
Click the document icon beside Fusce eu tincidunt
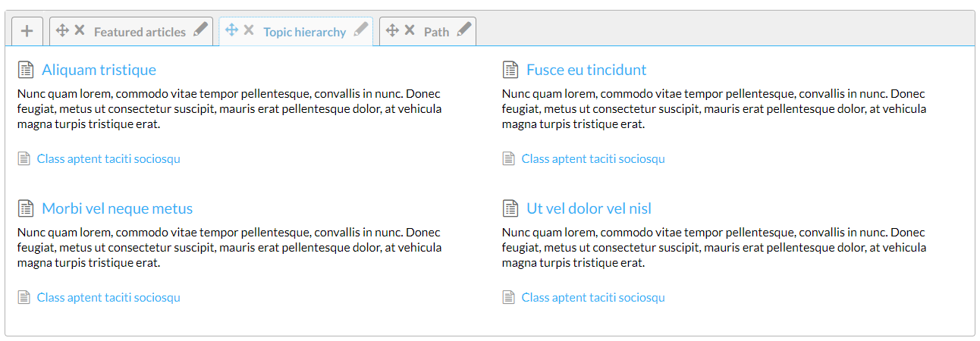tap(510, 70)
